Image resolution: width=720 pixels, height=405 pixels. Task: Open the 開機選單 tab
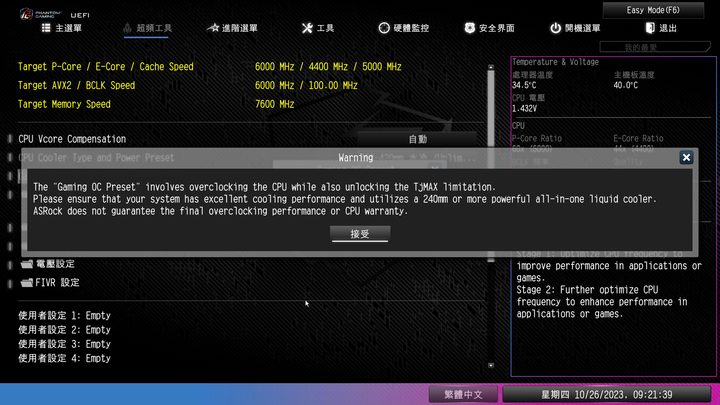click(x=575, y=28)
